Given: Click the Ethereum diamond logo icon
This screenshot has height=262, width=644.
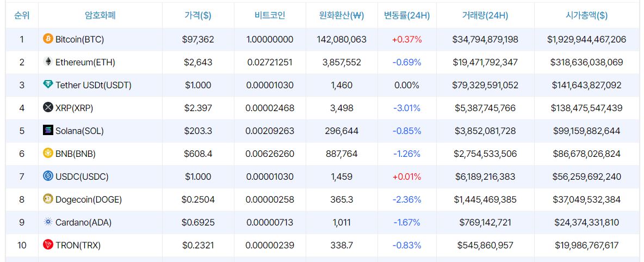Looking at the screenshot, I should (48, 62).
